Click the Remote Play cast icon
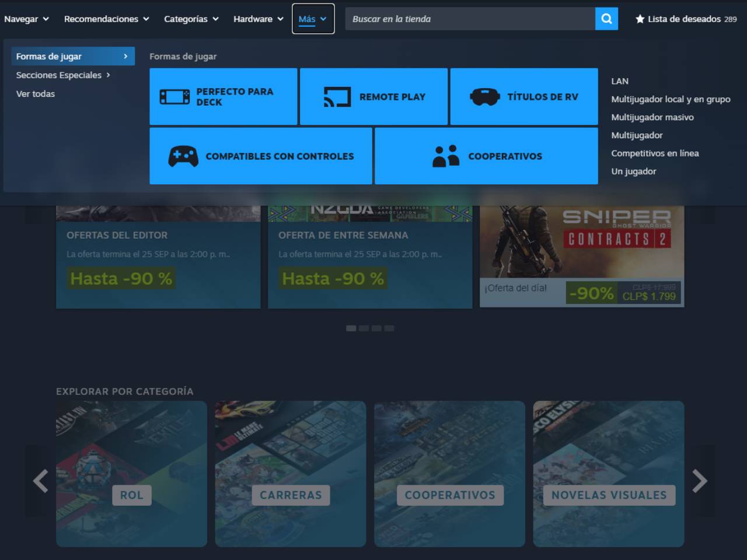This screenshot has width=747, height=560. 337,97
